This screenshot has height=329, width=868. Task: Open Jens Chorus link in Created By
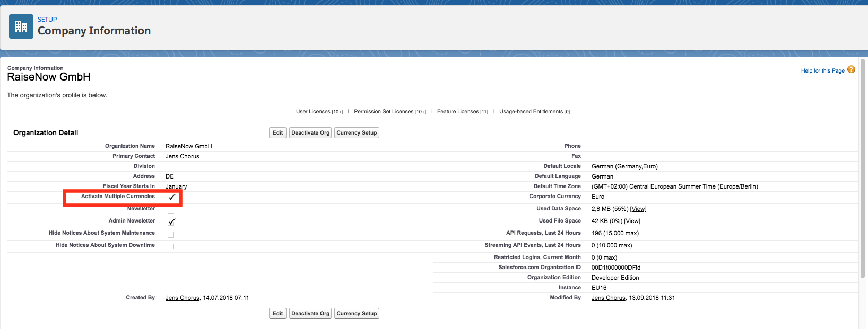183,298
